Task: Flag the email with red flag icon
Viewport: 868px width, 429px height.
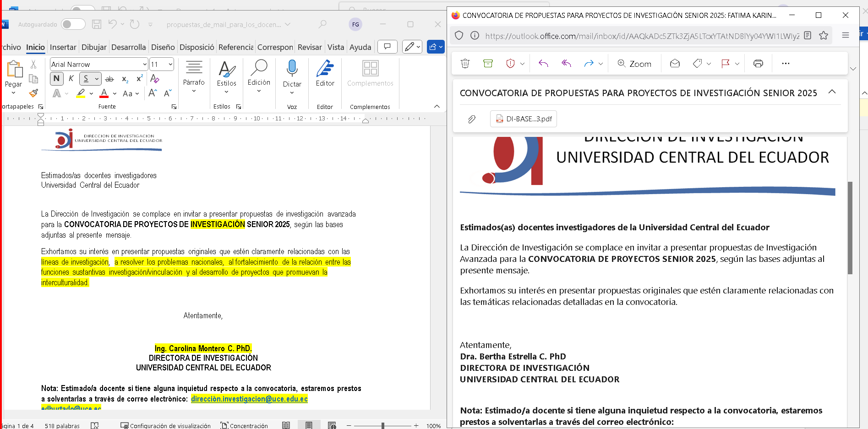Action: pos(725,63)
